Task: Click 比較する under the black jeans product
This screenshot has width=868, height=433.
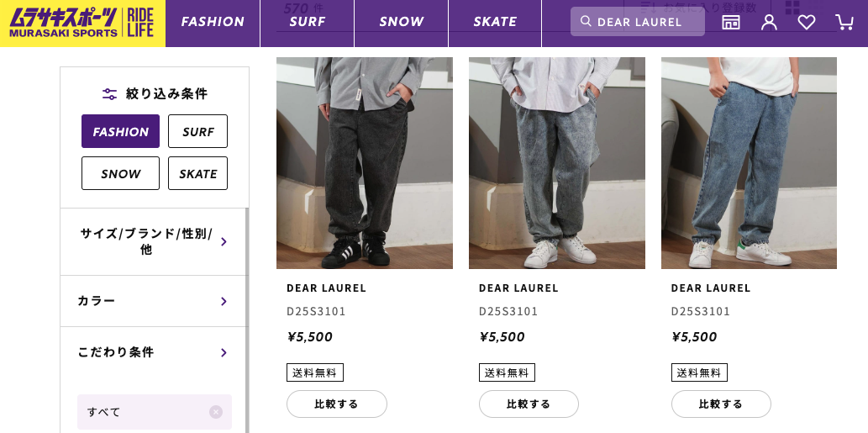Action: [336, 404]
